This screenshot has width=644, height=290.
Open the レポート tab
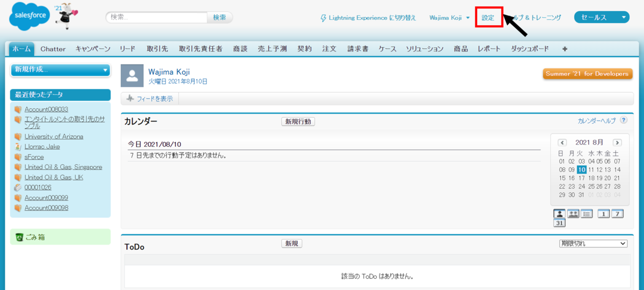(489, 49)
